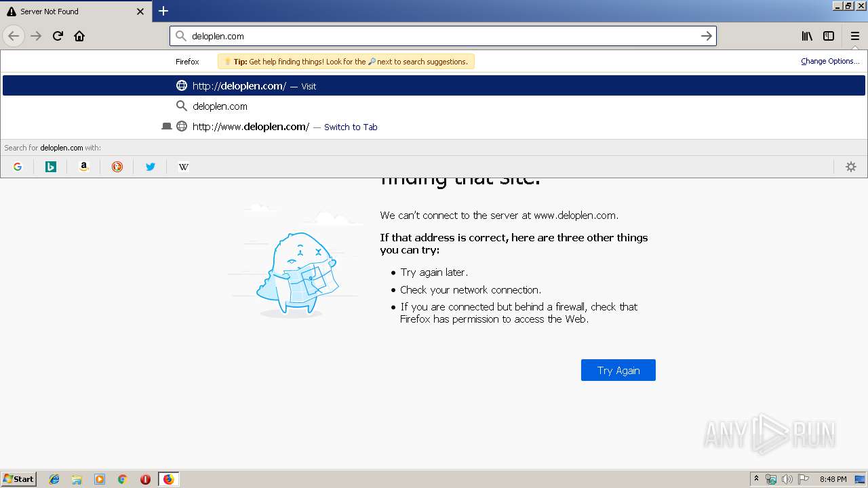Image resolution: width=868 pixels, height=488 pixels.
Task: Select the Server Not Found tab
Action: click(75, 12)
